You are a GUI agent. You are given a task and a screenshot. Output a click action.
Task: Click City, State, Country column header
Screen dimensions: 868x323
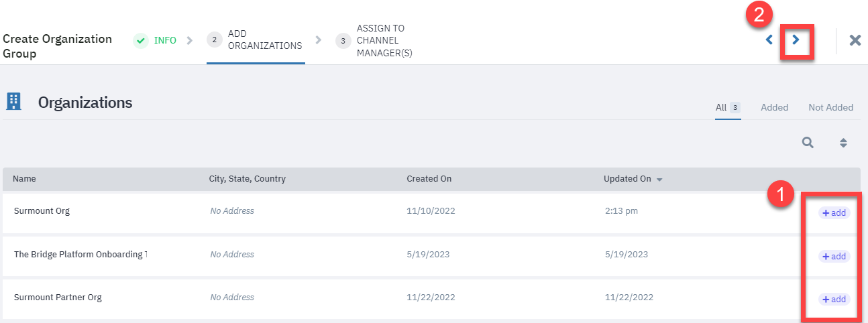click(248, 179)
